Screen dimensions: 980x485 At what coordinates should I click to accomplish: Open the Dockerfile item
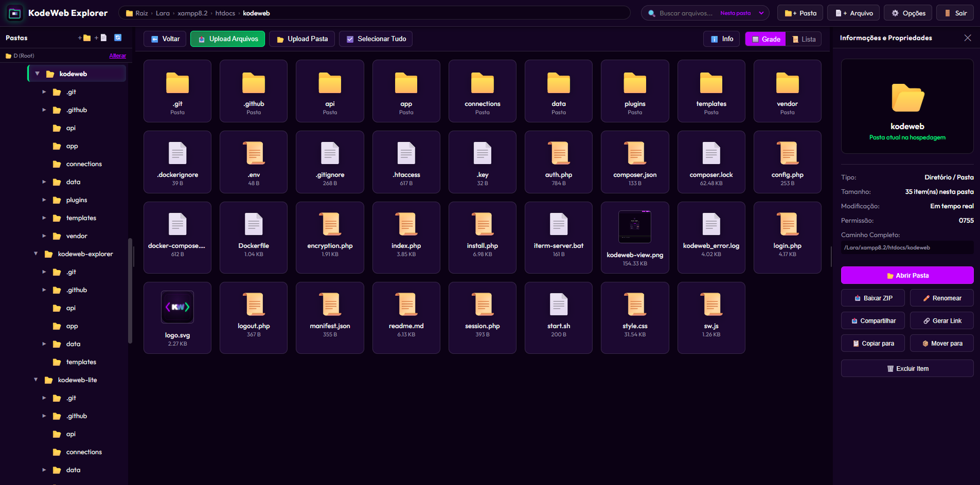(x=254, y=238)
